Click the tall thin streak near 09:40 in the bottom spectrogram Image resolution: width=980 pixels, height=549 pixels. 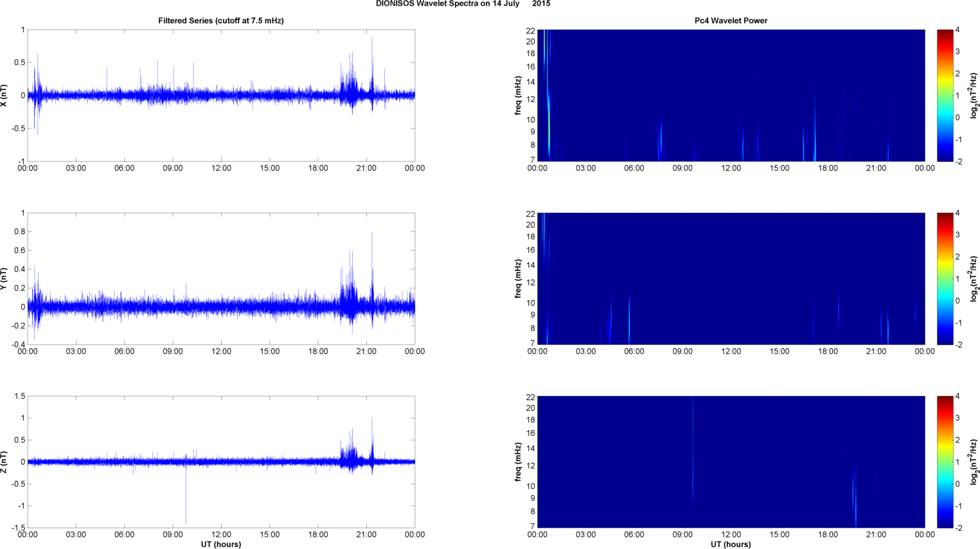pyautogui.click(x=693, y=450)
